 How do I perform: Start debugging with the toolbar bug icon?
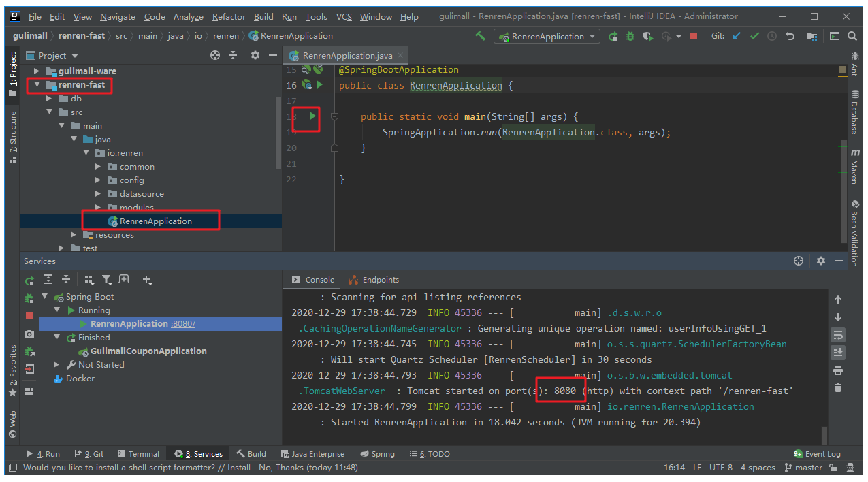click(x=630, y=36)
